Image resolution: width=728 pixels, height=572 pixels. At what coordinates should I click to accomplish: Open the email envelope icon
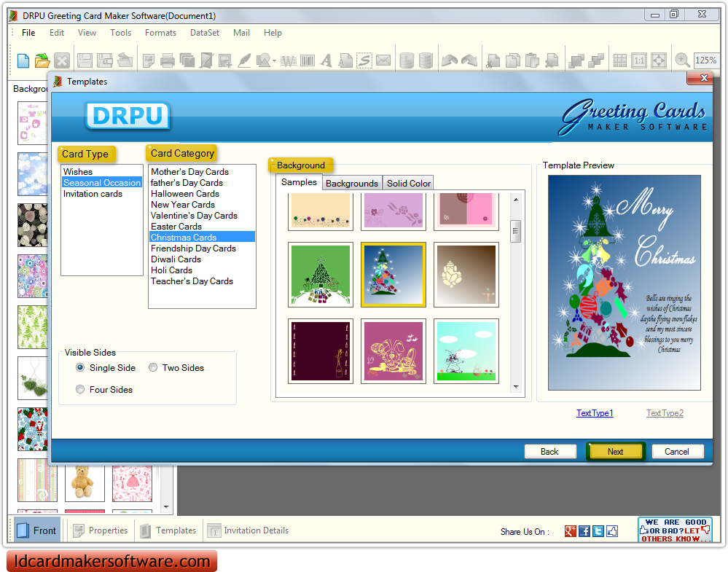[x=382, y=60]
